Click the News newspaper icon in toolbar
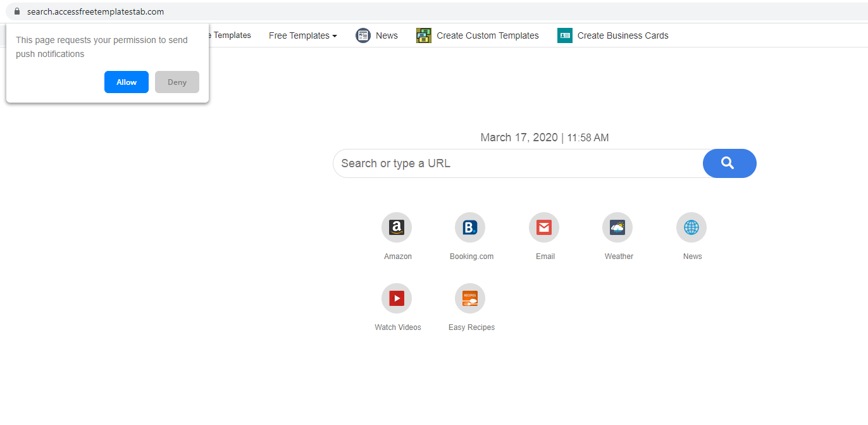 [x=363, y=35]
